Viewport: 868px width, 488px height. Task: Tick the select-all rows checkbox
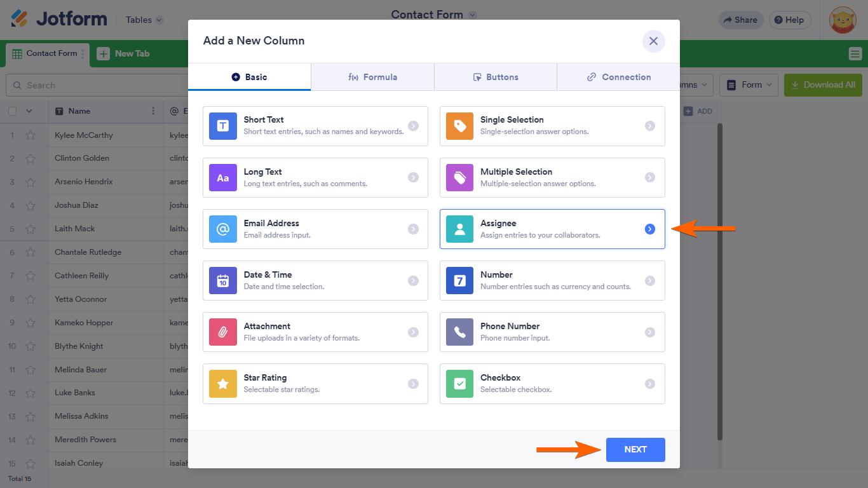[x=13, y=111]
